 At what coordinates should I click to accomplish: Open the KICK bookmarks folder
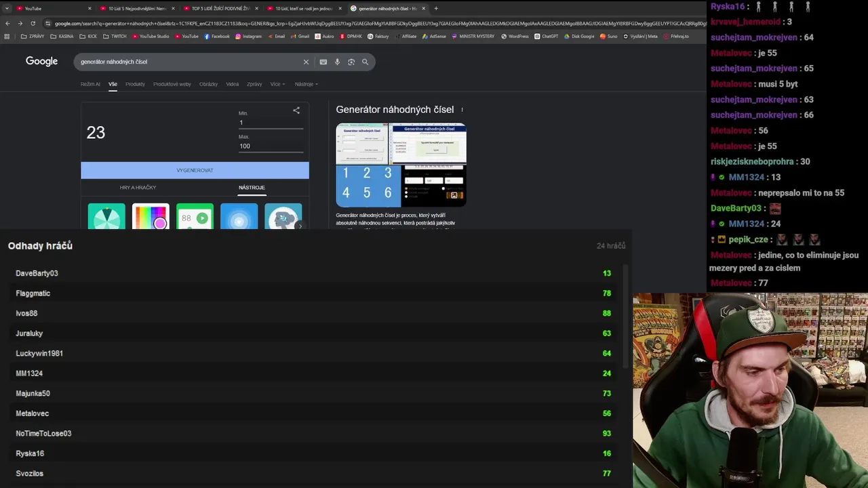88,37
